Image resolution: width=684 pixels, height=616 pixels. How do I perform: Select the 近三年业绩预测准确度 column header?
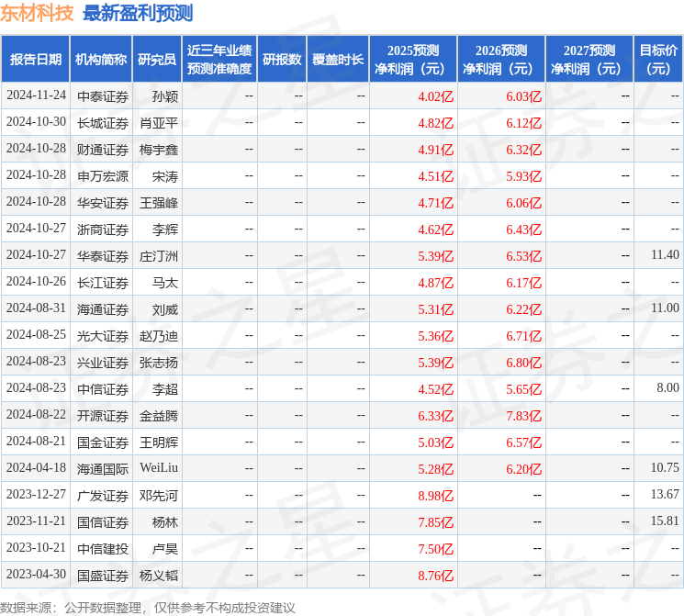coord(219,60)
